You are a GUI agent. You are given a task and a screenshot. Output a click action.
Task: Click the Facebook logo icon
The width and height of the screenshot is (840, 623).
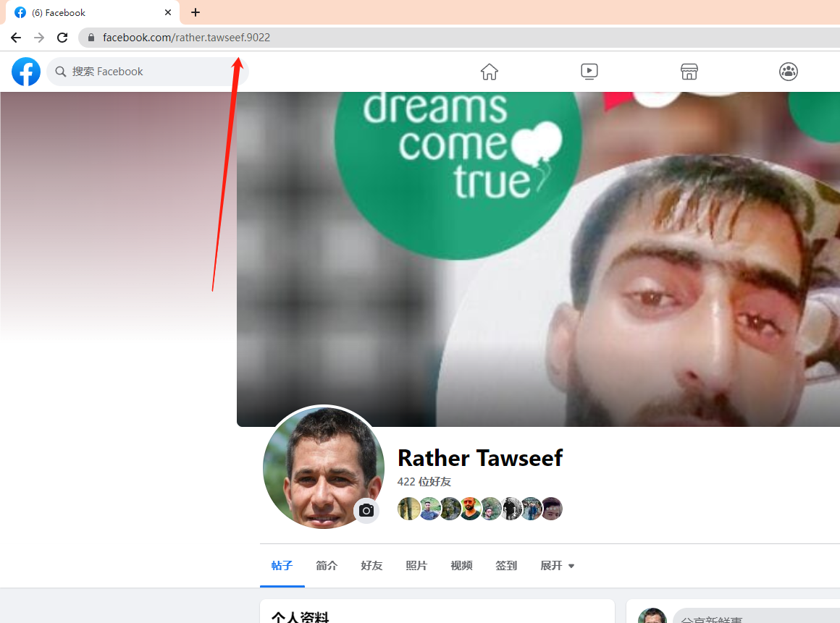tap(26, 72)
